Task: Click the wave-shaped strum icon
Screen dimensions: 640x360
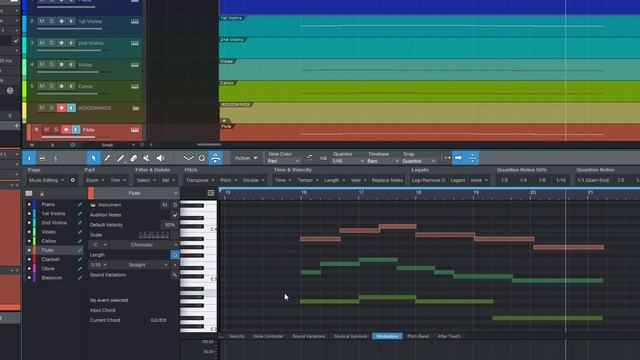Action: (x=188, y=158)
